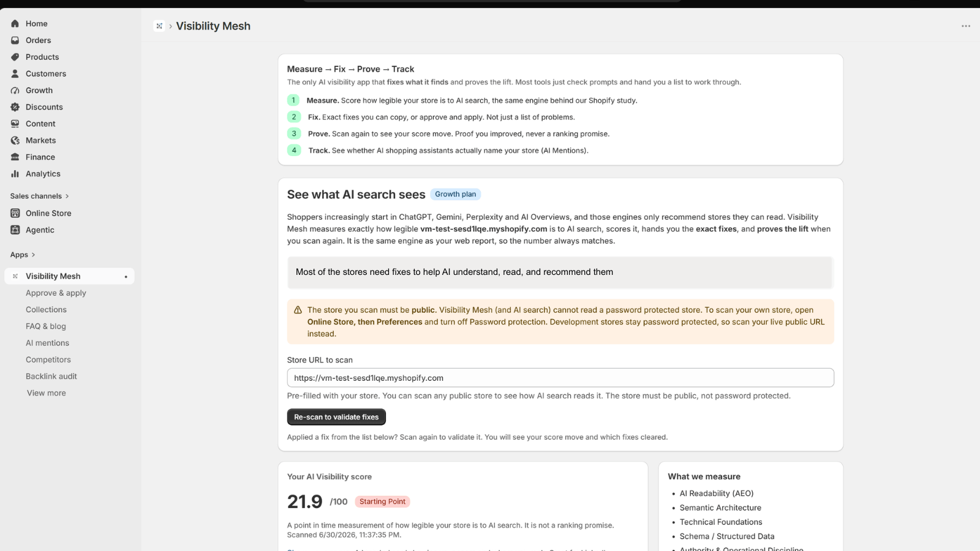Click the Growth icon in the sidebar

click(x=15, y=90)
